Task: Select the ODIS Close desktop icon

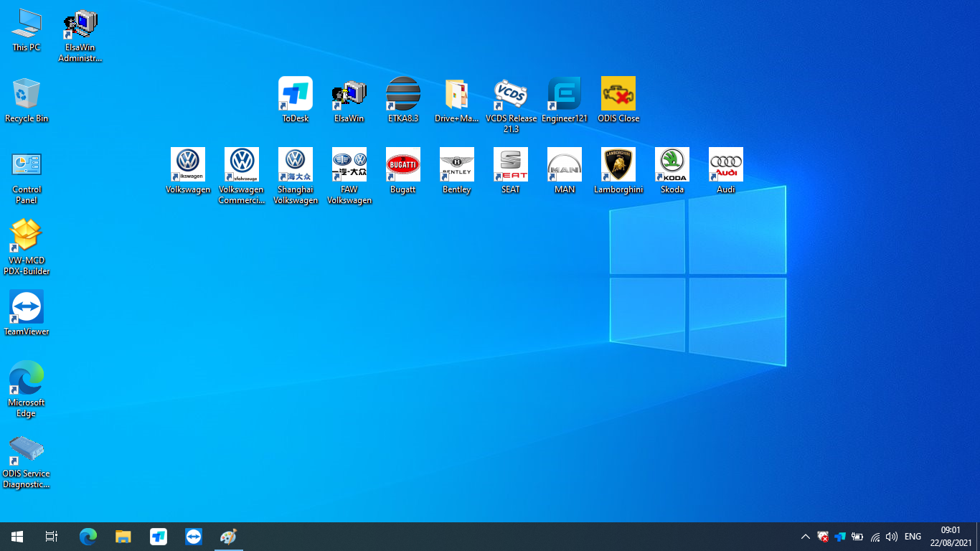Action: (618, 94)
